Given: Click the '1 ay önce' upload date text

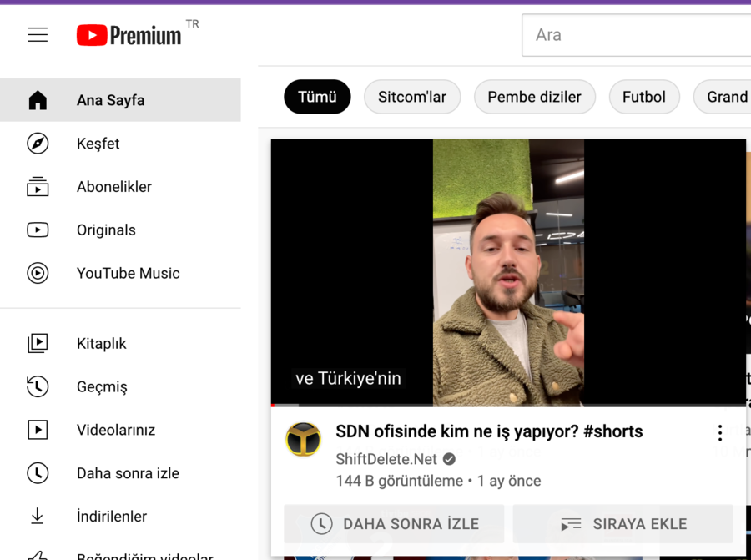Looking at the screenshot, I should 509,481.
